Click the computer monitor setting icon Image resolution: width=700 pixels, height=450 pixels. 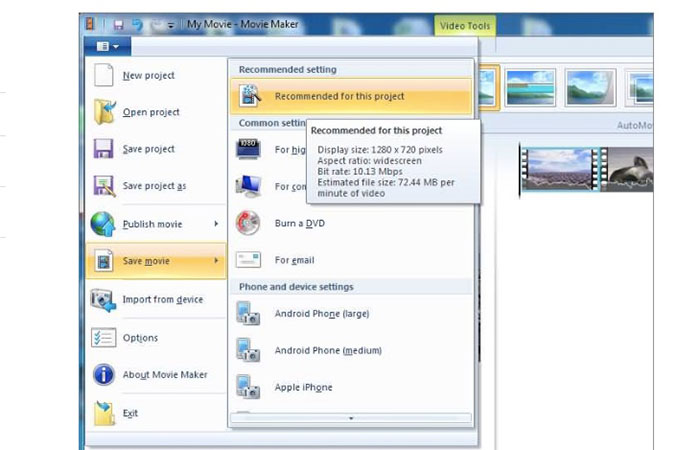pos(249,186)
